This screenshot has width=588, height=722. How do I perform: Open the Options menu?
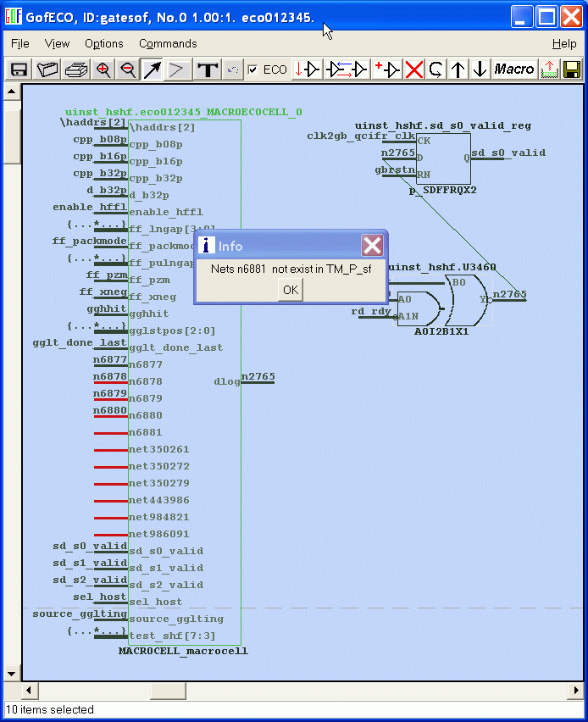coord(103,43)
